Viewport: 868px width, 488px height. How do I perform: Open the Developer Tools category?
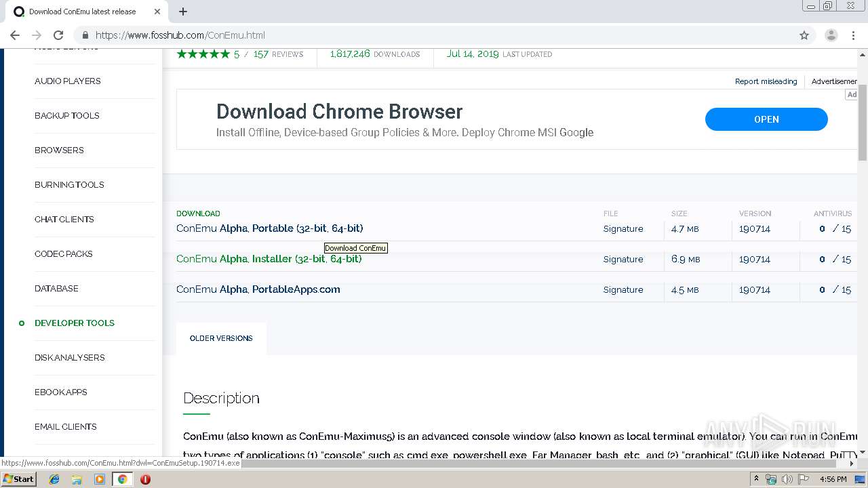point(74,323)
